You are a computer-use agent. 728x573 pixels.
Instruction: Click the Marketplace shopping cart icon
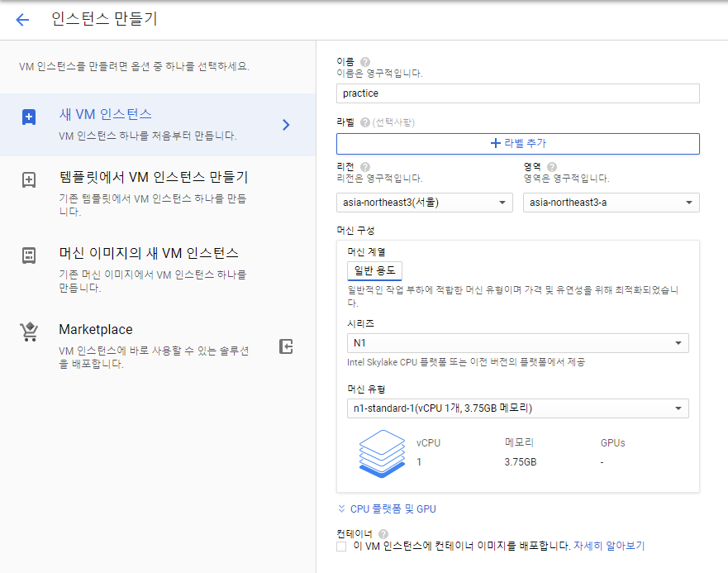[x=29, y=332]
